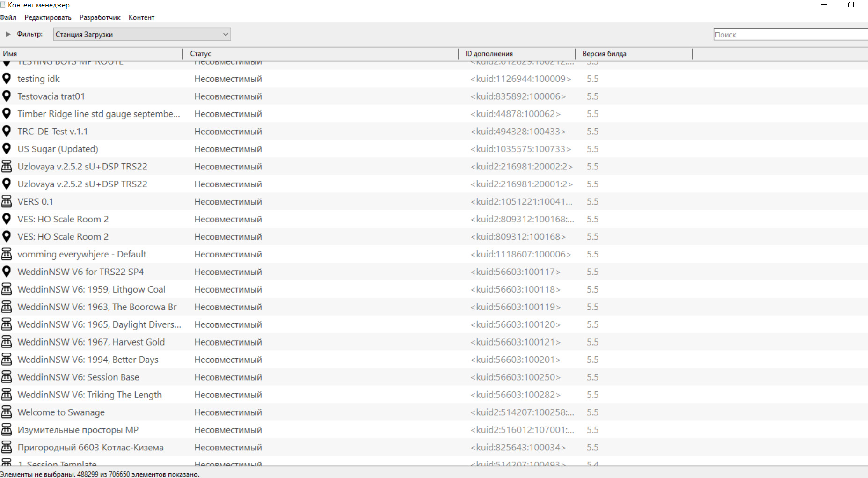Click session icon for 1965, Daylight Divers
Image resolution: width=868 pixels, height=478 pixels.
click(7, 324)
